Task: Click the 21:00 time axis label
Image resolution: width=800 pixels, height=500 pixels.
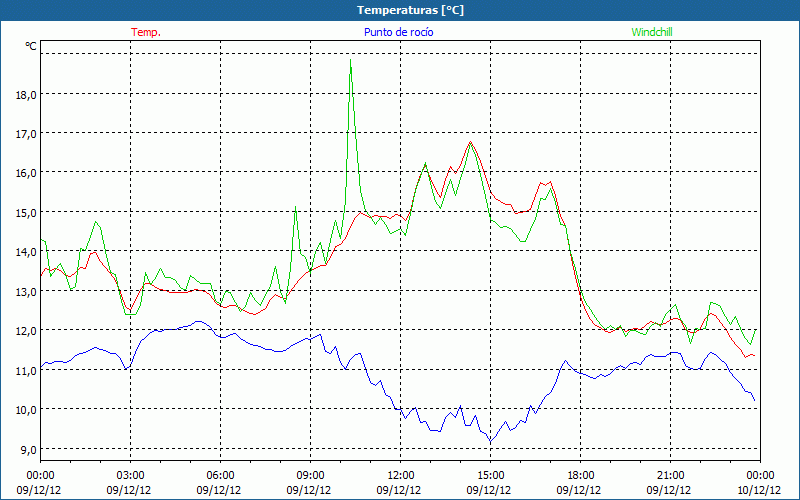Action: 670,476
